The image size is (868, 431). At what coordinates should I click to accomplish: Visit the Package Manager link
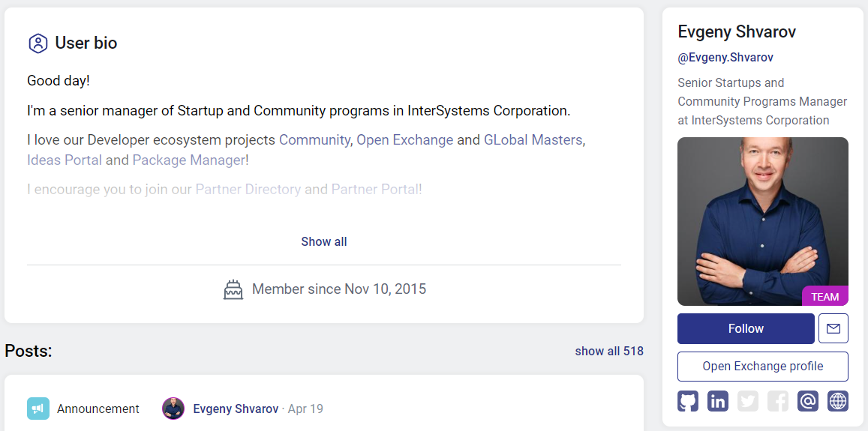click(x=188, y=160)
